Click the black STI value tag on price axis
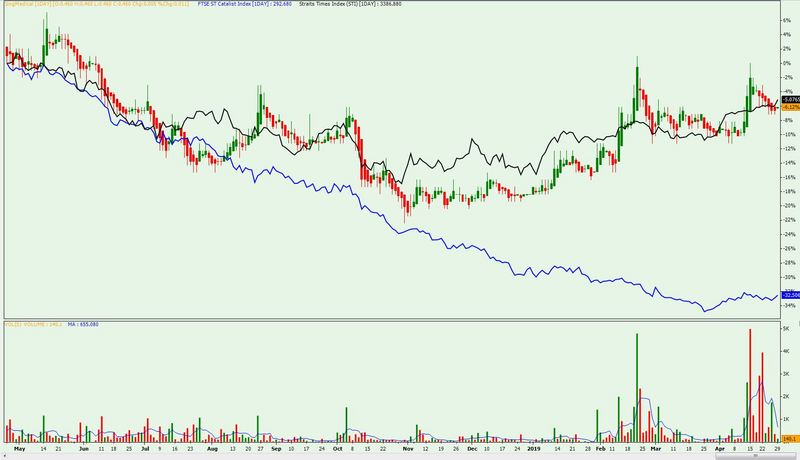 tap(790, 99)
